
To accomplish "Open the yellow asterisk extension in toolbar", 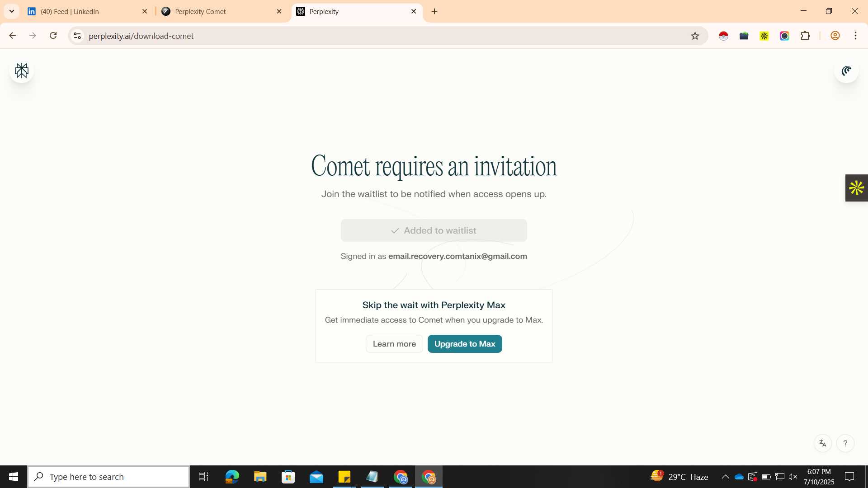I will click(x=764, y=36).
